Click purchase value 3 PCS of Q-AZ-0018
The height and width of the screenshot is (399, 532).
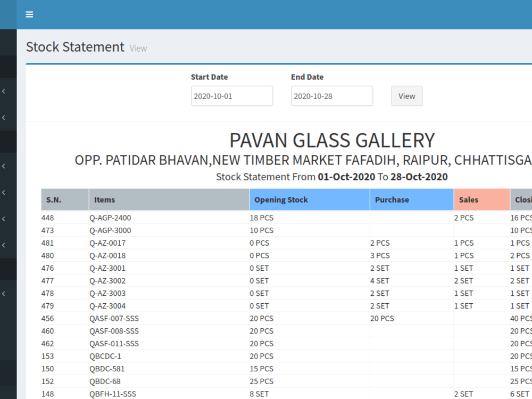point(380,255)
